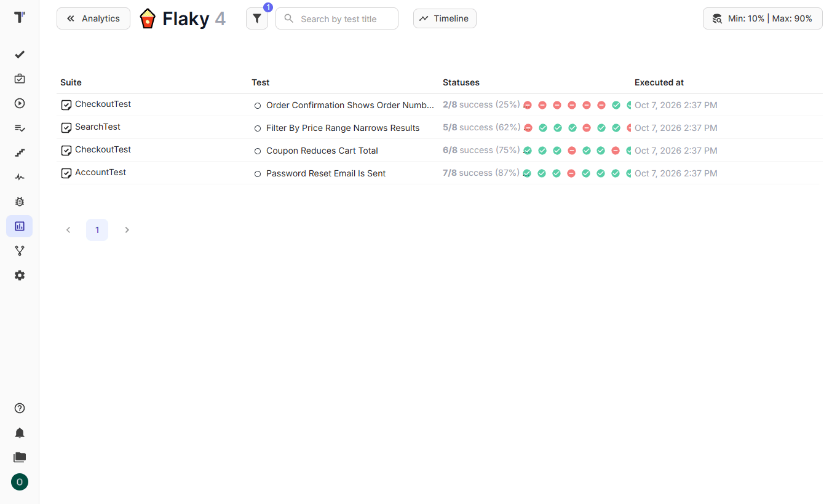Open the user avatar 'O' menu

[x=20, y=482]
